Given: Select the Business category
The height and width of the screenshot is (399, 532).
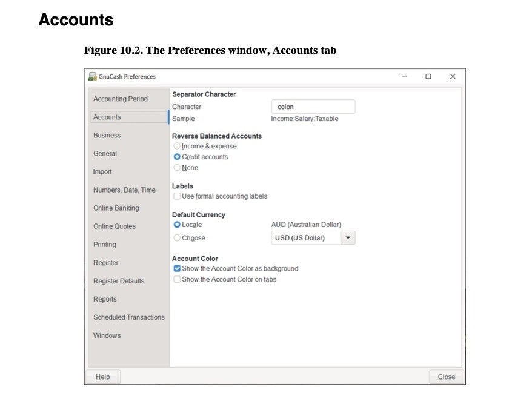Looking at the screenshot, I should (107, 135).
